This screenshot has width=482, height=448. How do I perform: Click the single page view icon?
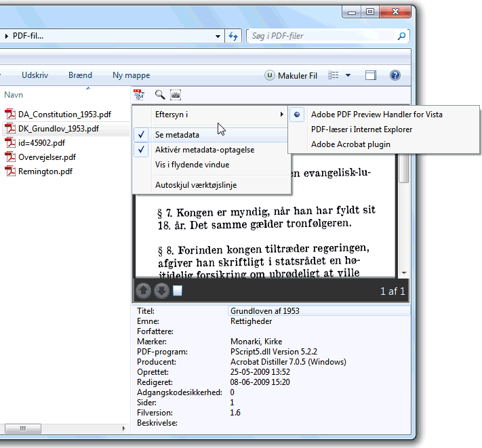point(178,290)
